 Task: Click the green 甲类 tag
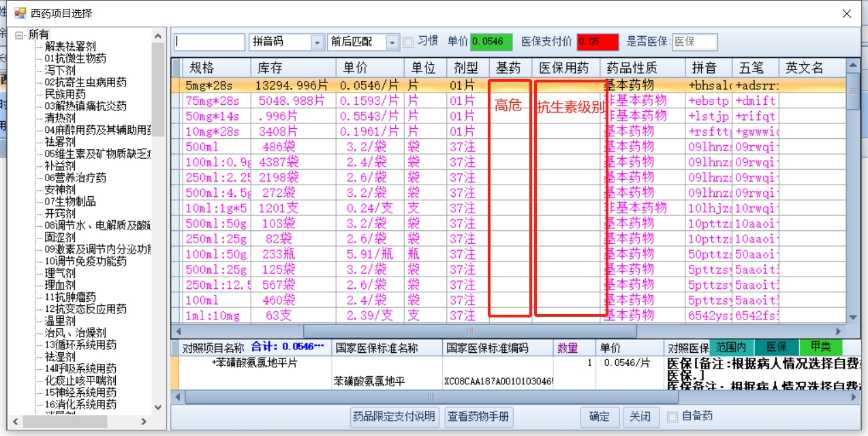click(821, 347)
